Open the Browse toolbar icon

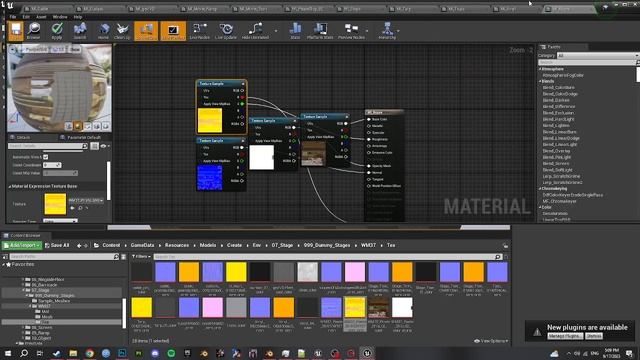click(x=34, y=31)
